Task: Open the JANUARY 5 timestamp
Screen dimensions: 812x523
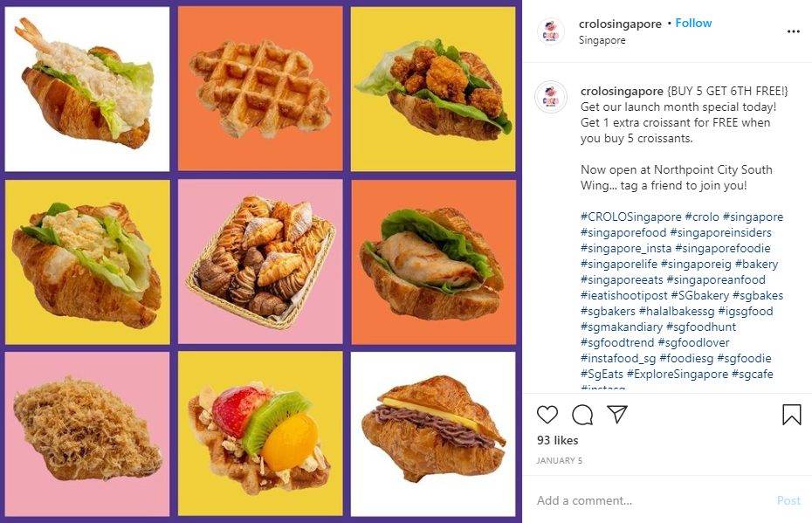Action: [x=558, y=459]
